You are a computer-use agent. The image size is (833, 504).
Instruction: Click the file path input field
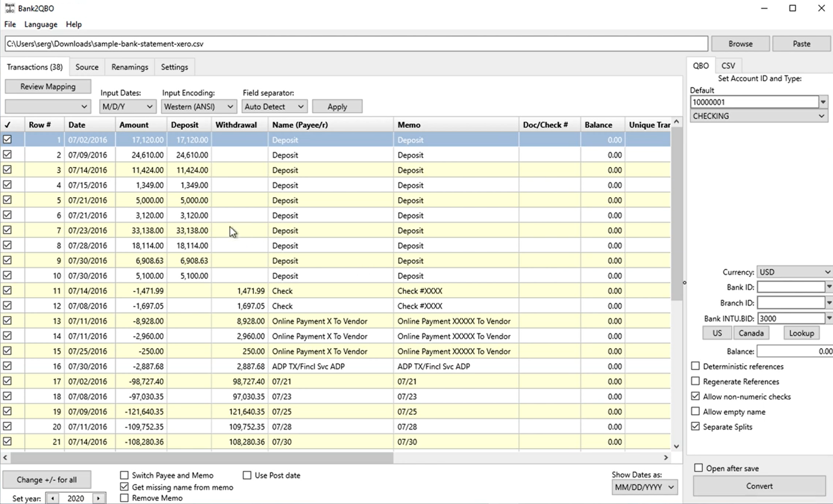click(356, 44)
